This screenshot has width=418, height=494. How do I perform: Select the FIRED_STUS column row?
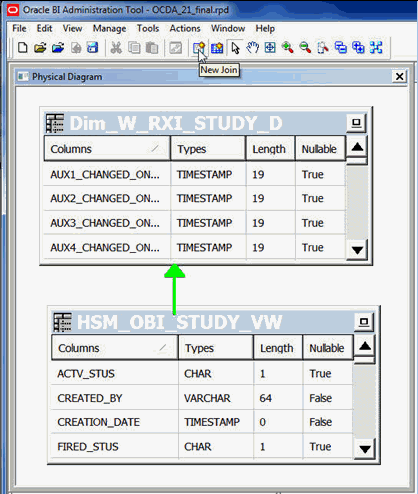click(202, 446)
